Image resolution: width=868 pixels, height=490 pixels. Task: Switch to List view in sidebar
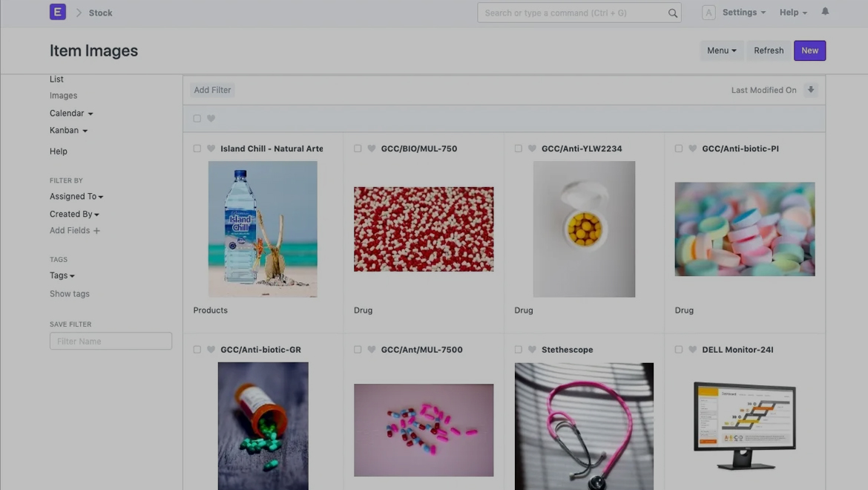coord(56,79)
